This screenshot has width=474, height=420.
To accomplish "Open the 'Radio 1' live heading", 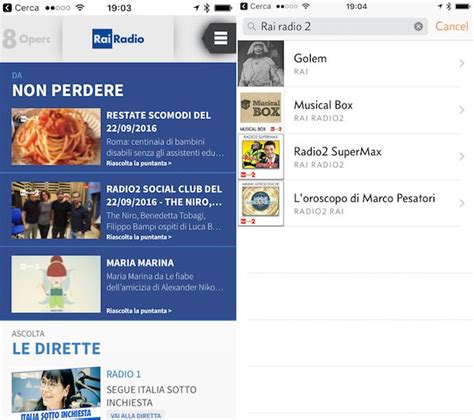I will [124, 374].
